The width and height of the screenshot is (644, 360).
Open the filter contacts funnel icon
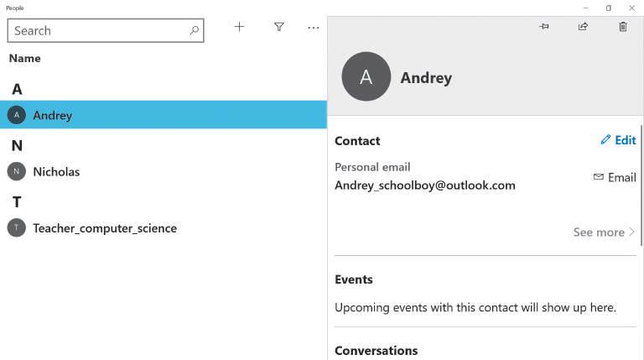click(279, 27)
